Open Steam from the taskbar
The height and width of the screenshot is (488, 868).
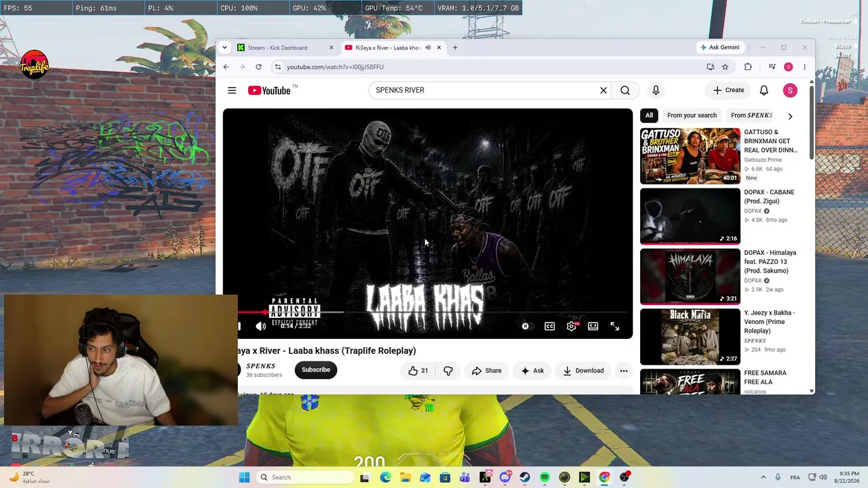coord(525,477)
